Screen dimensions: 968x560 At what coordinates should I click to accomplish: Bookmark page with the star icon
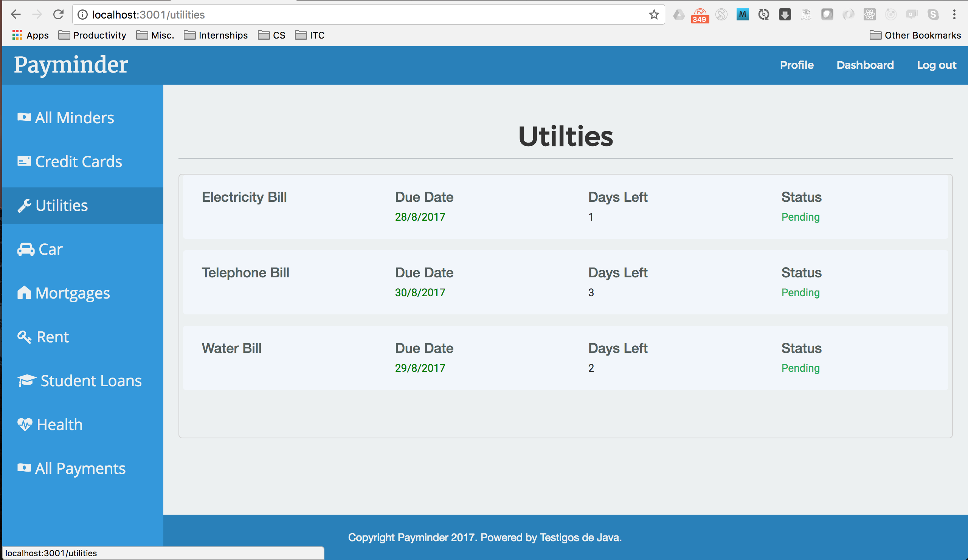point(654,15)
